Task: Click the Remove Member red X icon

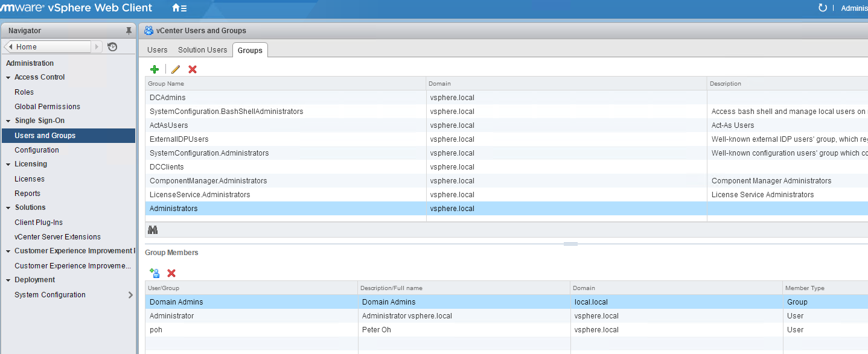Action: pos(171,273)
